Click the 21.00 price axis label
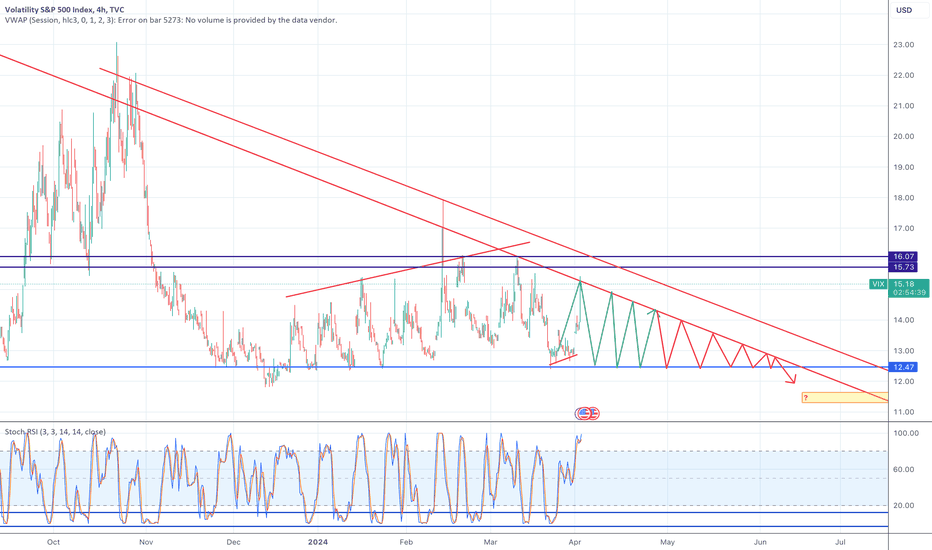Viewport: 932px width, 550px height. click(x=903, y=106)
